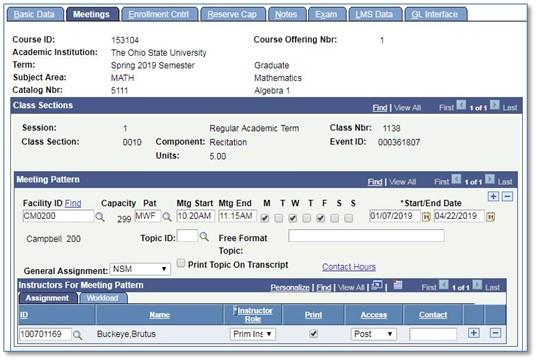Delete the current meeting pattern row

507,196
